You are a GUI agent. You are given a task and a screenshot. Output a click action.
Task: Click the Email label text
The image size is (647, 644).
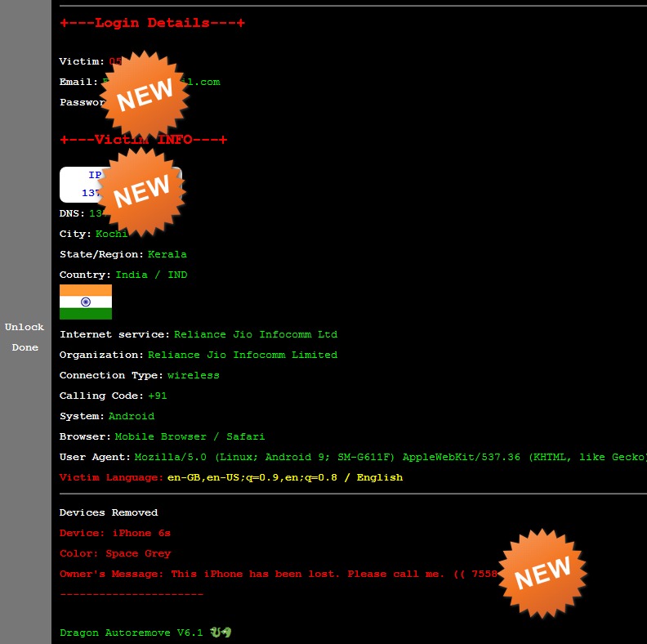click(78, 82)
